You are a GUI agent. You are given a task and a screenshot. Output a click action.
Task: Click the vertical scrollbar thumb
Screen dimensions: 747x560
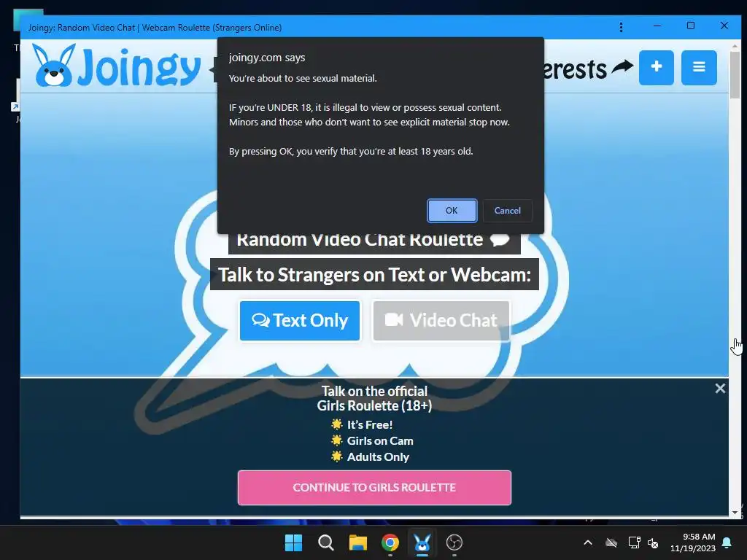(x=735, y=75)
